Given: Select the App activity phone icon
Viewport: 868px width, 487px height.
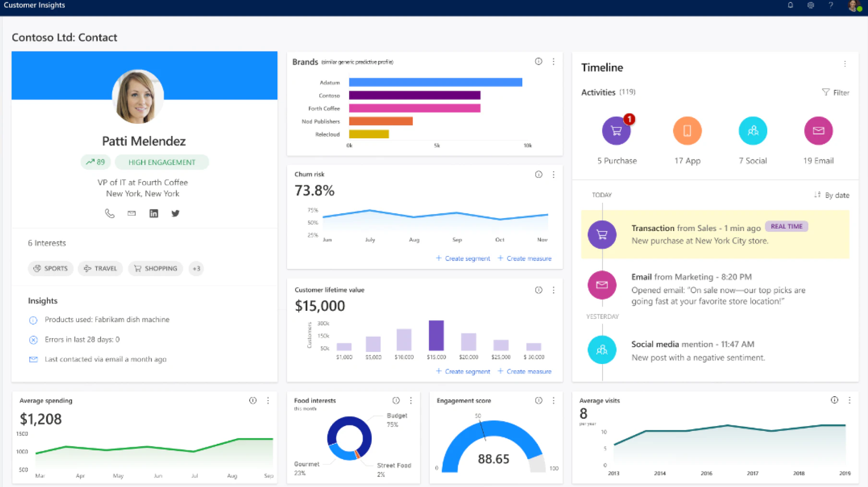Looking at the screenshot, I should tap(687, 131).
